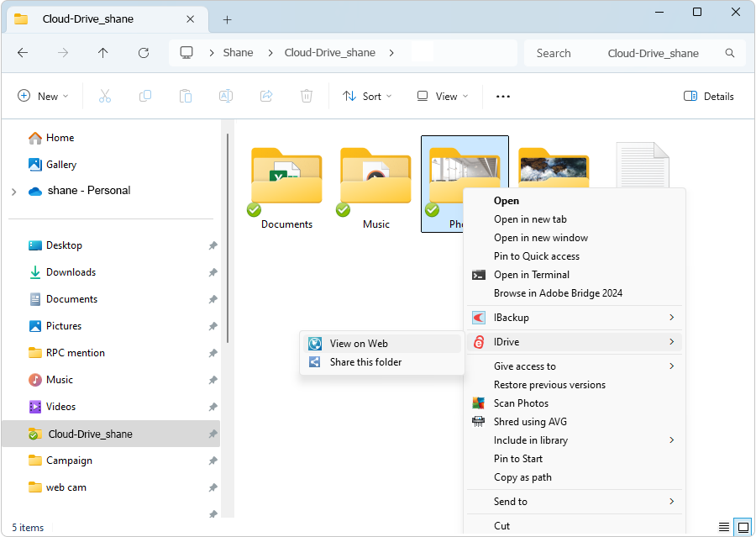Open Gallery in the navigation pane
Viewport: 756px width, 537px height.
(60, 165)
